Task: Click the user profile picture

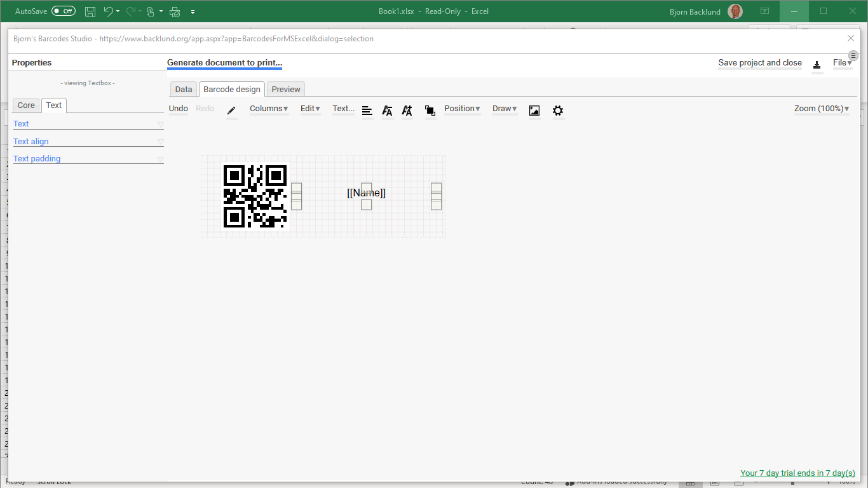Action: (735, 11)
